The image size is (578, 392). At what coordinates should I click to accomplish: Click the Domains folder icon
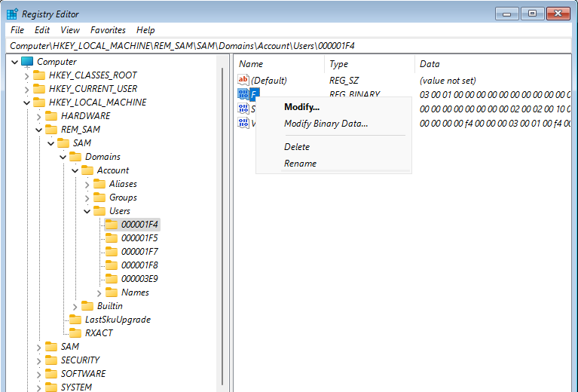click(75, 157)
